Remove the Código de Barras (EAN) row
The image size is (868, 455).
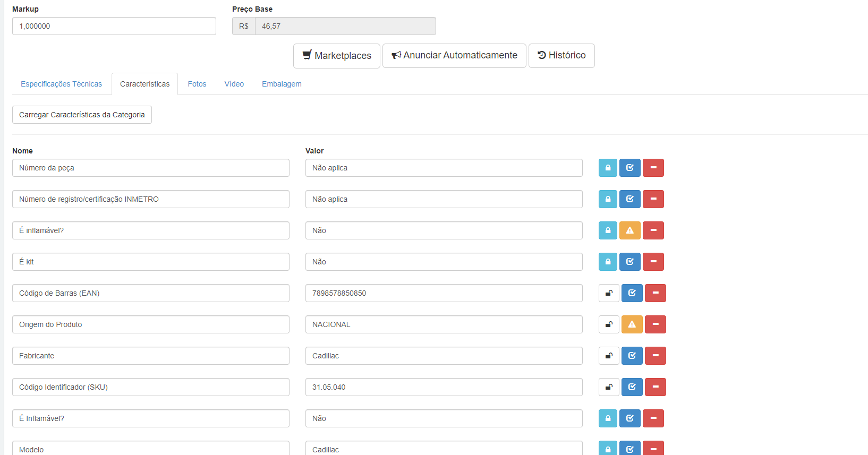[x=656, y=293]
